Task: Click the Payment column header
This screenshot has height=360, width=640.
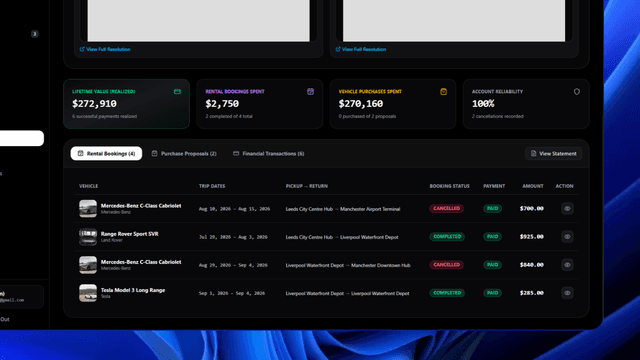Action: (494, 186)
